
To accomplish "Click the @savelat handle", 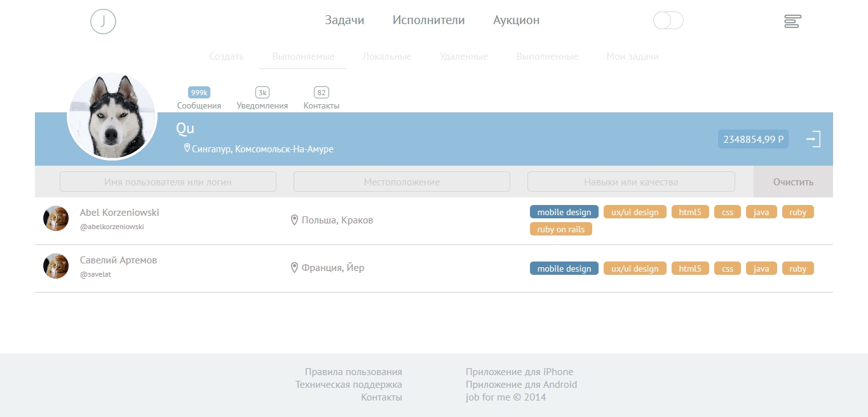I will (x=95, y=274).
